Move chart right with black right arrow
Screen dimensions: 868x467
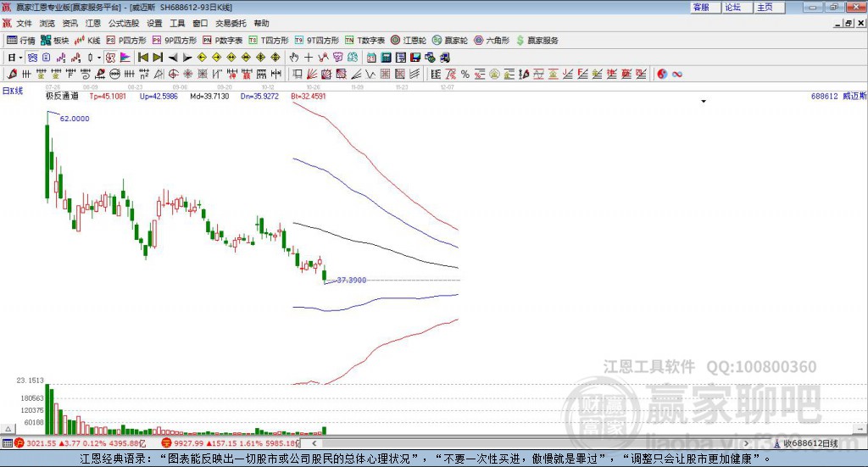pos(187,58)
